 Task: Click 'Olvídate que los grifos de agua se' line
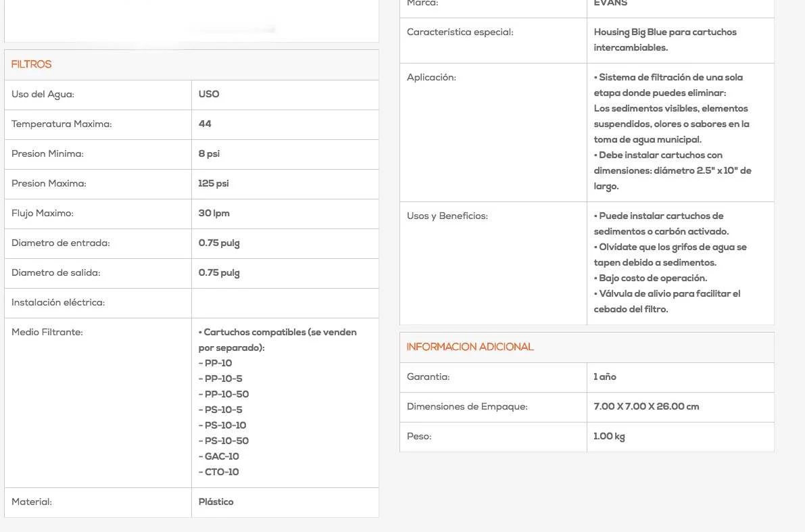[x=673, y=247]
